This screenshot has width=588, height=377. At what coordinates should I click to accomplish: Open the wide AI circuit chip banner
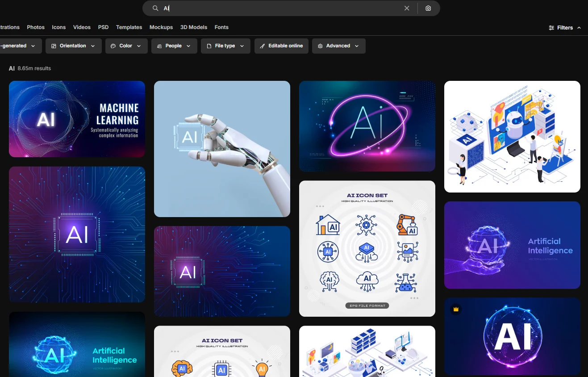tap(222, 271)
